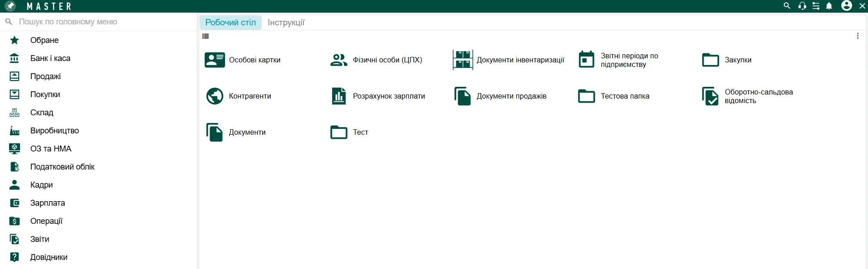The height and width of the screenshot is (269, 868).
Task: Click the support headset icon
Action: point(802,6)
